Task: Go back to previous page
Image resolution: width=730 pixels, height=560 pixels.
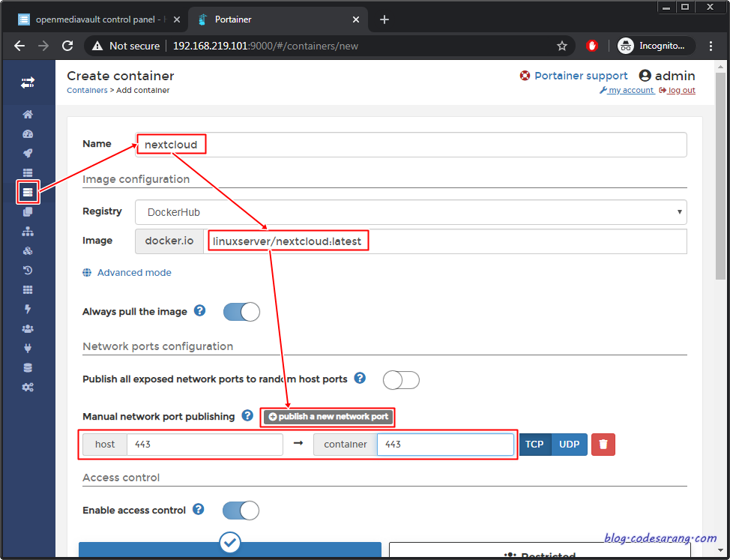Action: pos(19,46)
